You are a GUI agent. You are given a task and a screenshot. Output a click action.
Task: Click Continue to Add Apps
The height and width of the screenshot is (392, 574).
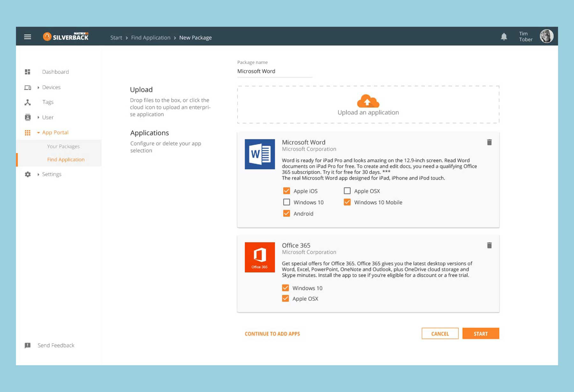click(272, 334)
